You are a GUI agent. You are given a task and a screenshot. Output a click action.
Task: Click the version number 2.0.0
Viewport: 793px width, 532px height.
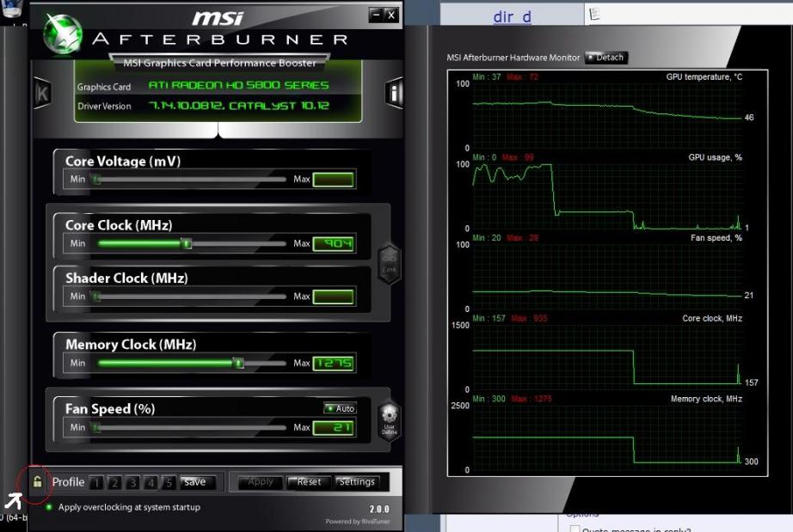pos(379,509)
